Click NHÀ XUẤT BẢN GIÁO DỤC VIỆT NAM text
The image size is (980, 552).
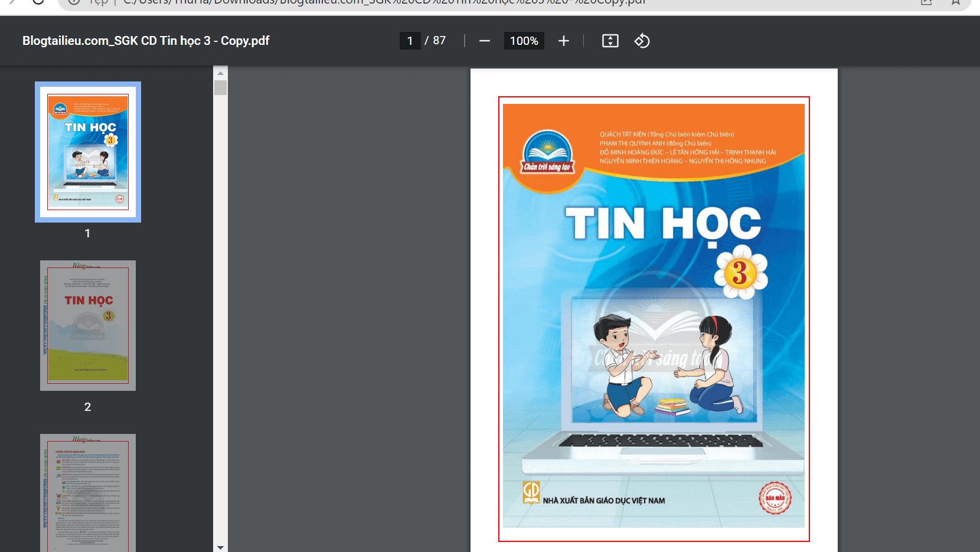pos(604,501)
